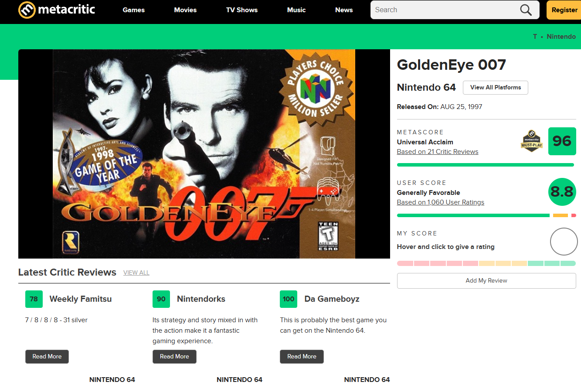
Task: Click the user score distribution bar's yellow segment
Action: click(560, 215)
